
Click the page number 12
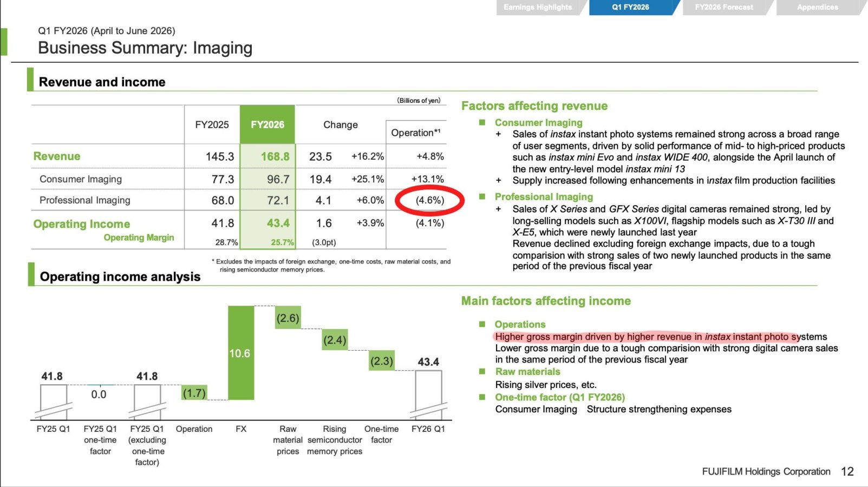[x=847, y=471]
